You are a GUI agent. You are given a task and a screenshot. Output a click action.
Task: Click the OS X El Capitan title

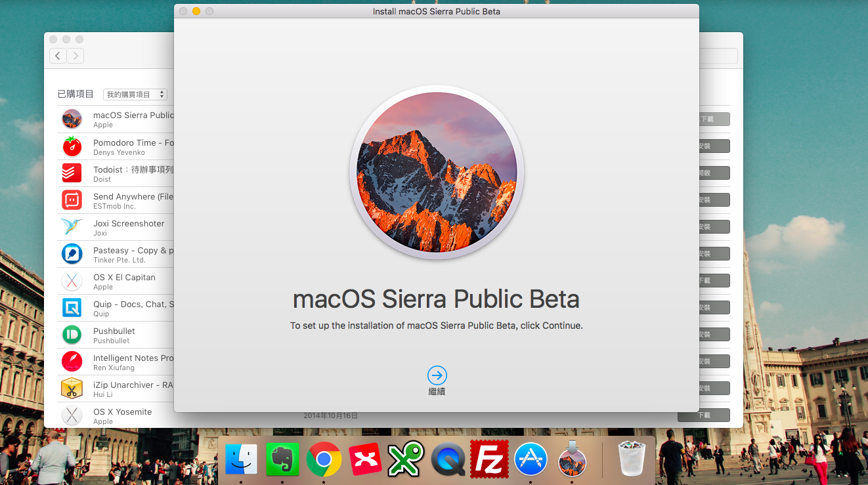click(x=124, y=277)
